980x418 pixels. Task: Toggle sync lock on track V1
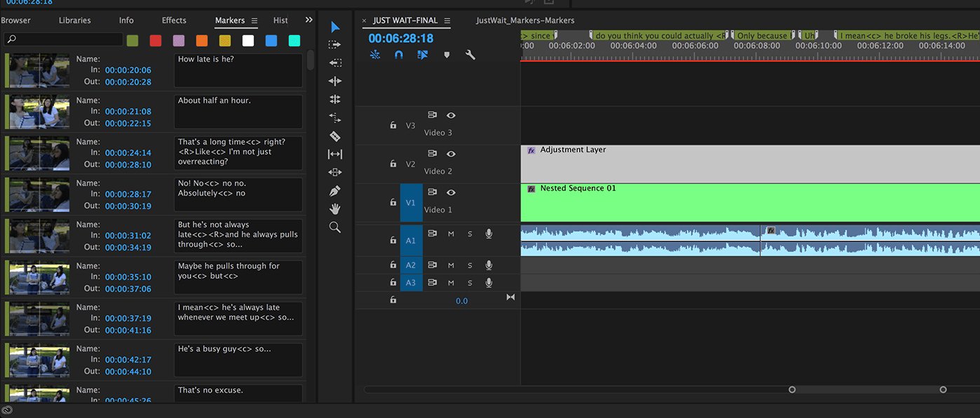(x=432, y=192)
